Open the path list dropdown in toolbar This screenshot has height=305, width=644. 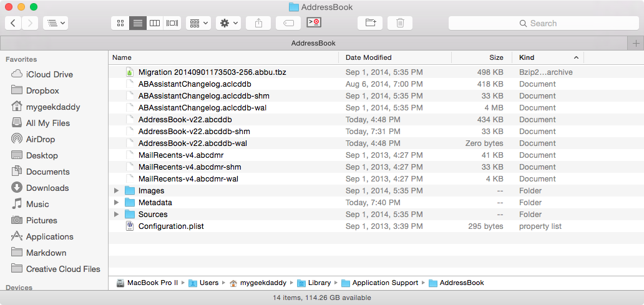[56, 23]
